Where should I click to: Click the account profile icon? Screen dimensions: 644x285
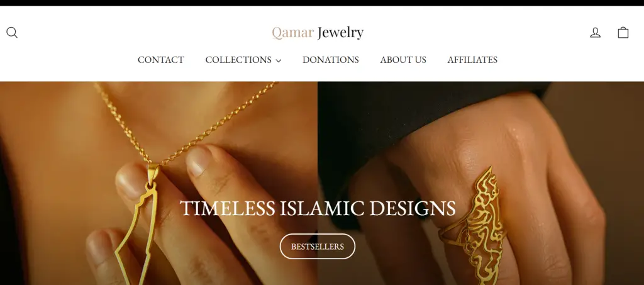(x=595, y=33)
